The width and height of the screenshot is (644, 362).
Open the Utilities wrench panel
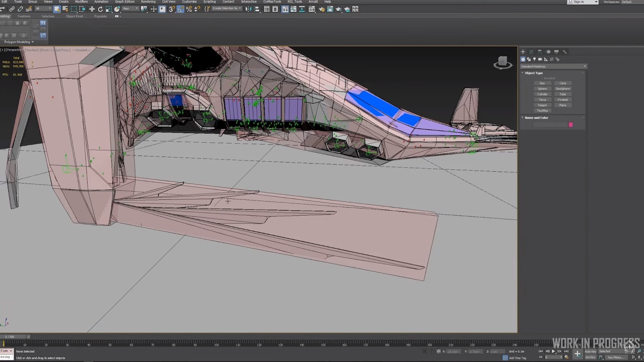(565, 52)
